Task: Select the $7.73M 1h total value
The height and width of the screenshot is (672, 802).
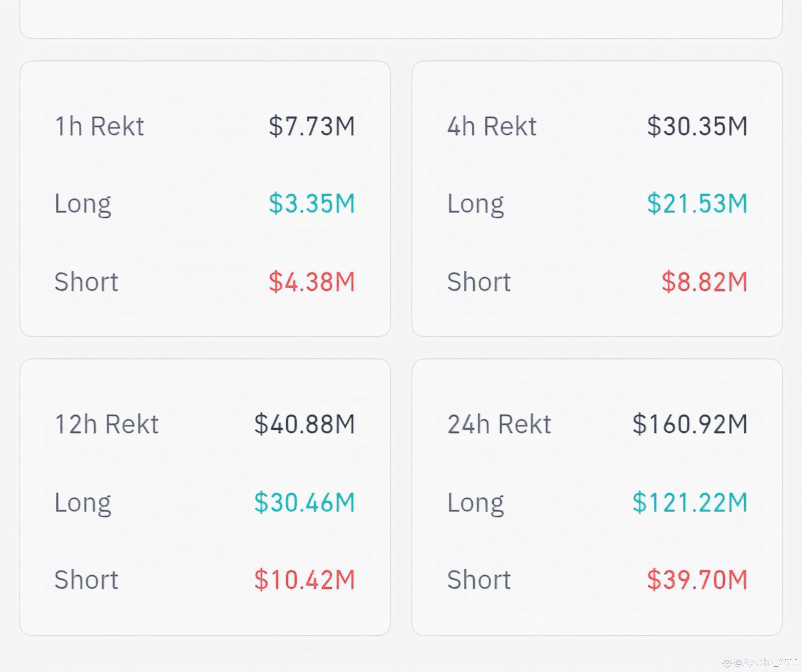Action: [x=312, y=127]
